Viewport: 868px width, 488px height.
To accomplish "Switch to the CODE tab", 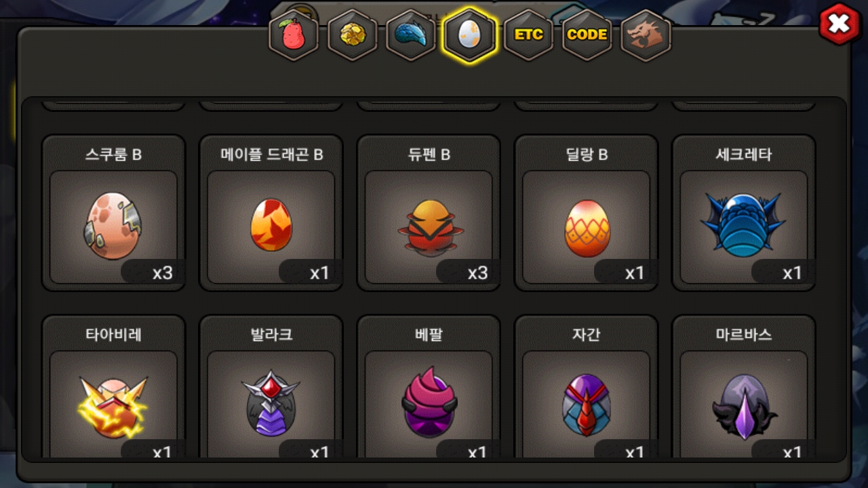I will [x=587, y=35].
